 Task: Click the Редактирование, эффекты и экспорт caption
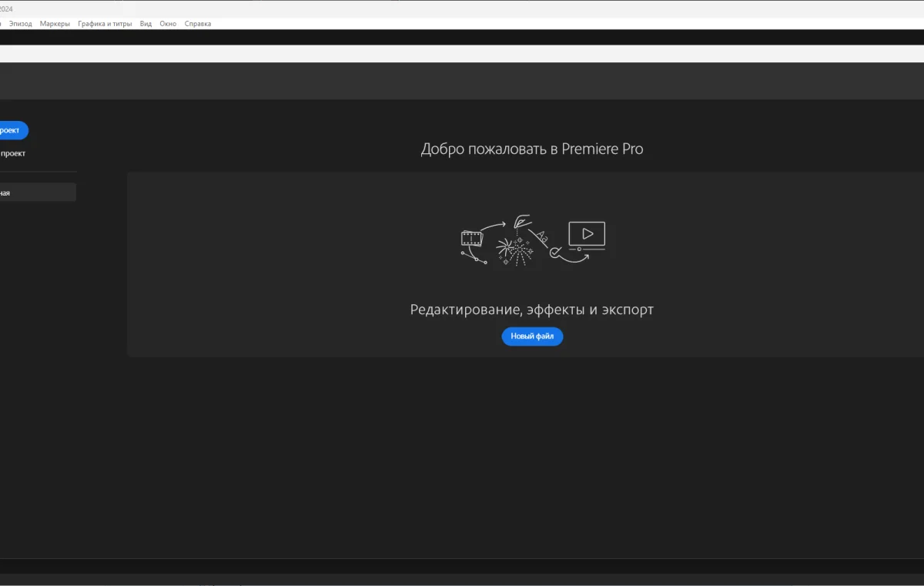[531, 310]
